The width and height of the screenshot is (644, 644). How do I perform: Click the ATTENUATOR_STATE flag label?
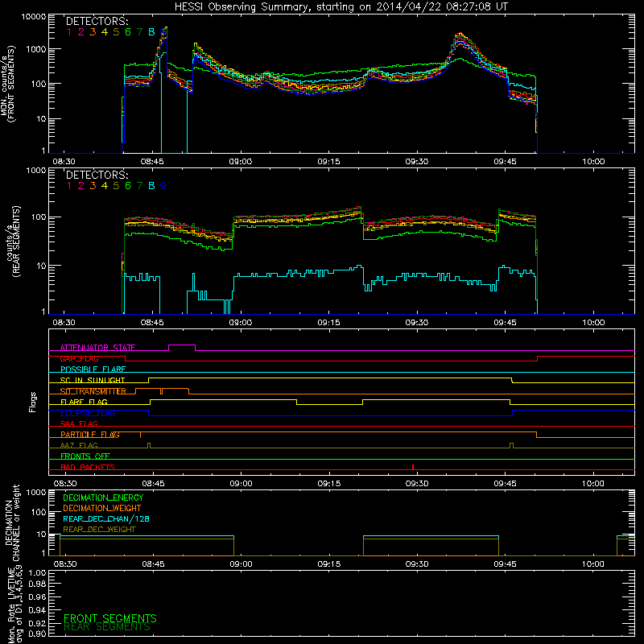pos(97,348)
